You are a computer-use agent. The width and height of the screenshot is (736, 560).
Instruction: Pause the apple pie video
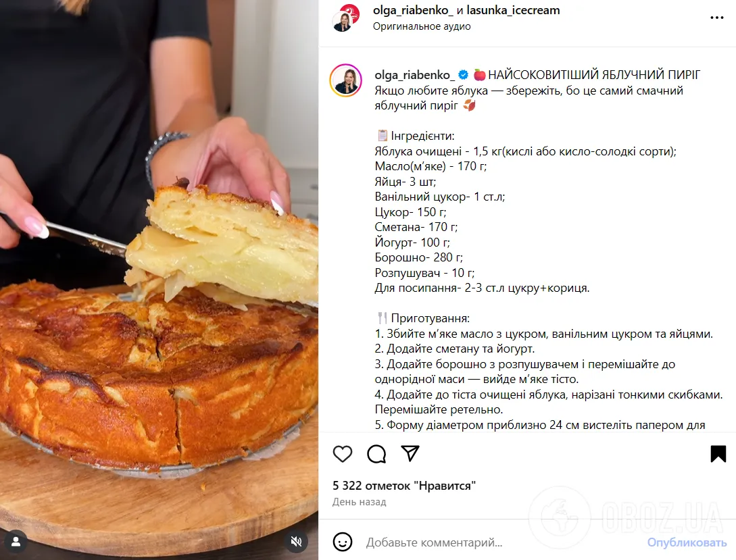159,280
